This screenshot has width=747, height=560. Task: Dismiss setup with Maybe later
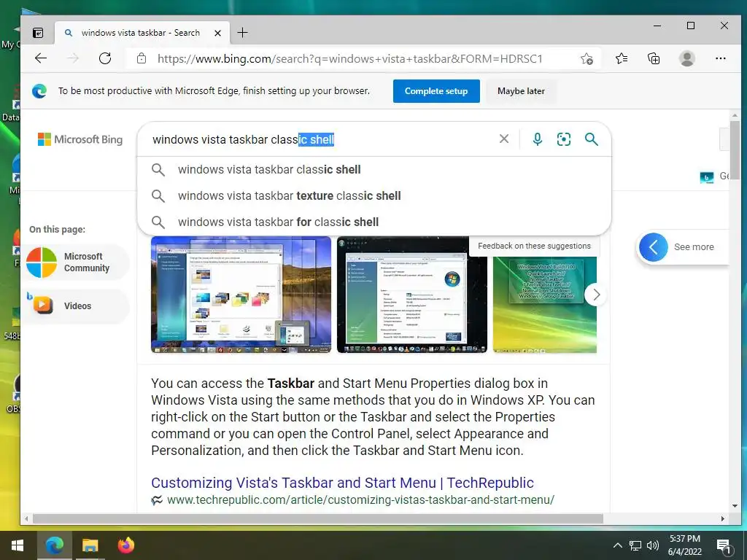point(521,91)
